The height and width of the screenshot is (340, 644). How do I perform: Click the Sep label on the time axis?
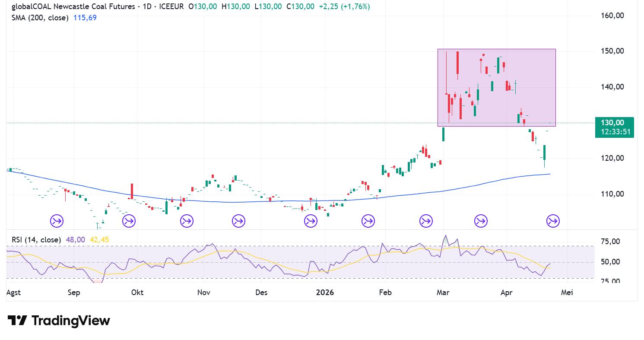pos(74,292)
